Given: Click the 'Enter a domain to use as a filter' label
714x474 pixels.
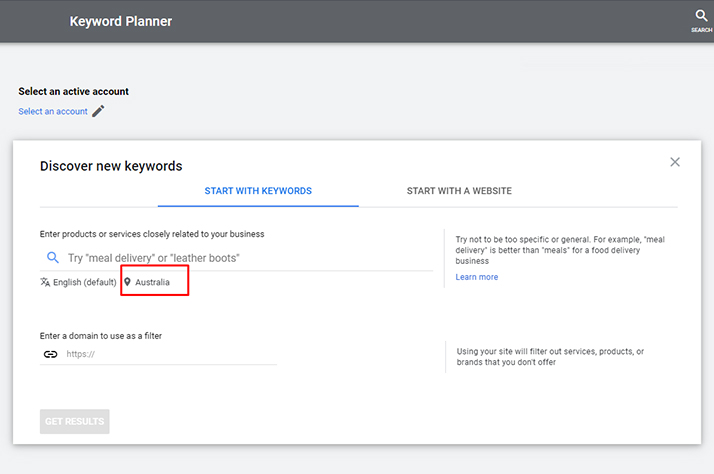Looking at the screenshot, I should (x=101, y=336).
